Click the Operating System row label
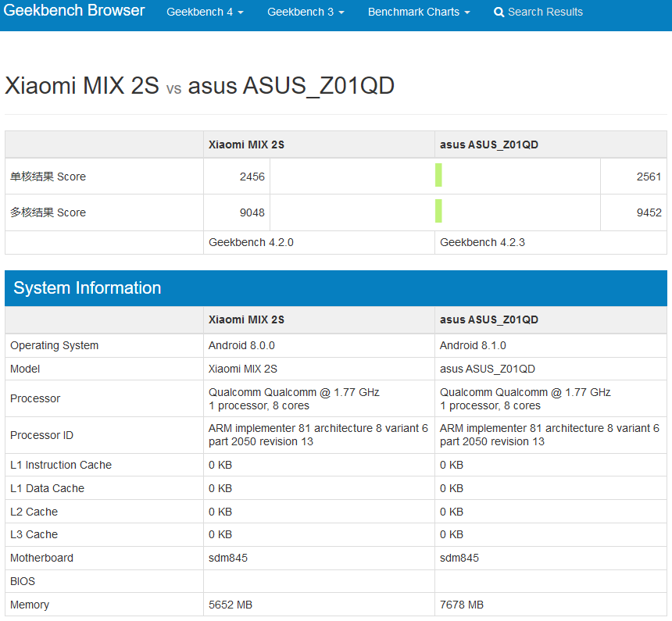Screen dimensions: 672x621 [55, 345]
